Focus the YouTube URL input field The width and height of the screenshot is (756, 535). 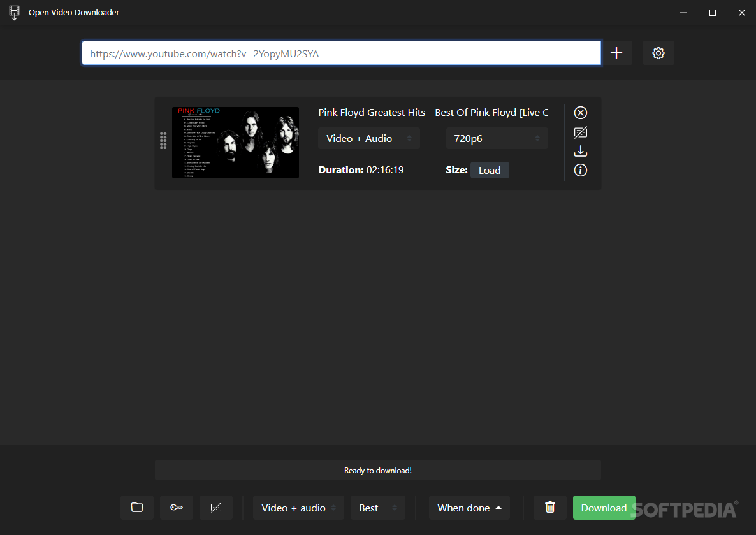click(x=342, y=53)
